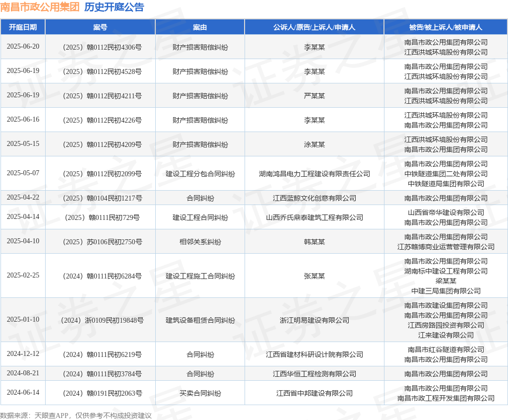The image size is (508, 420).
Task: Click case number 赣0112民初4306号
Action: [102, 47]
